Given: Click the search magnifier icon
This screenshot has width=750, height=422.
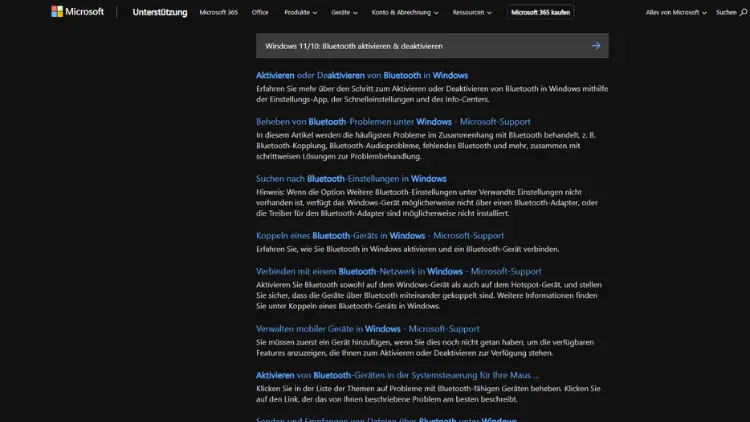Looking at the screenshot, I should (x=743, y=12).
